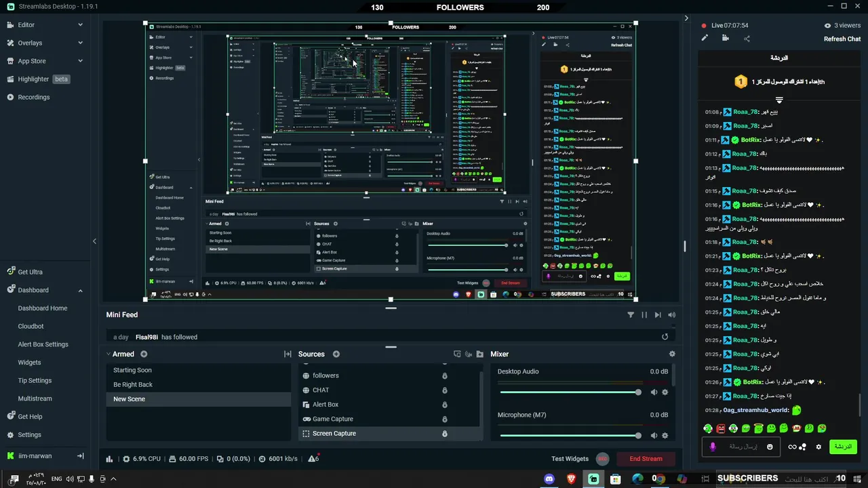This screenshot has height=488, width=868.
Task: Toggle lock on Screen Capture source
Action: tap(445, 434)
